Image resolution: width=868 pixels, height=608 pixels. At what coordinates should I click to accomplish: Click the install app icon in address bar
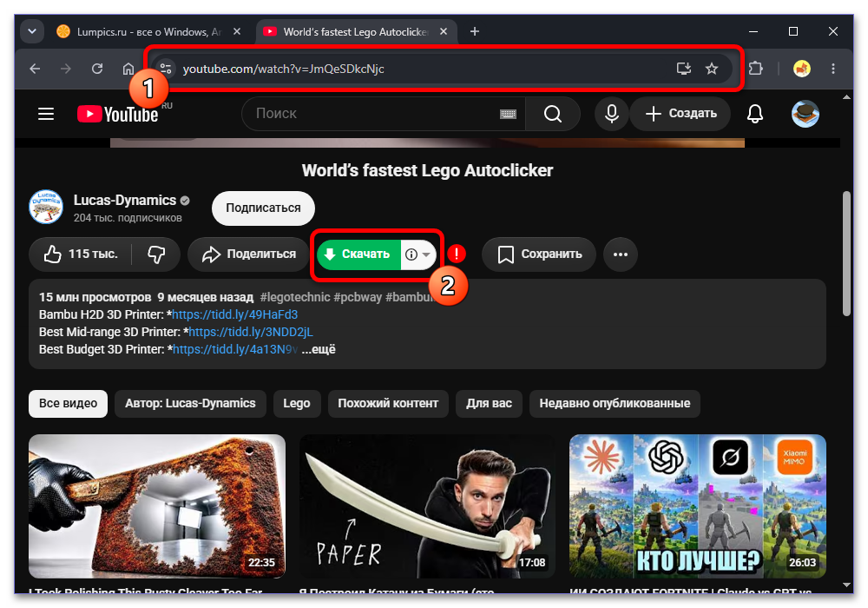click(684, 69)
